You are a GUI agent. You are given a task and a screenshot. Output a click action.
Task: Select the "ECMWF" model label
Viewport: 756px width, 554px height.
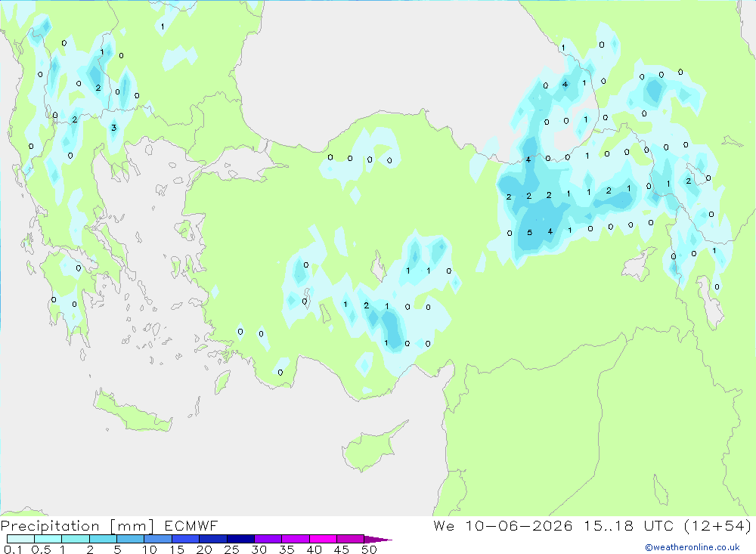coord(191,525)
